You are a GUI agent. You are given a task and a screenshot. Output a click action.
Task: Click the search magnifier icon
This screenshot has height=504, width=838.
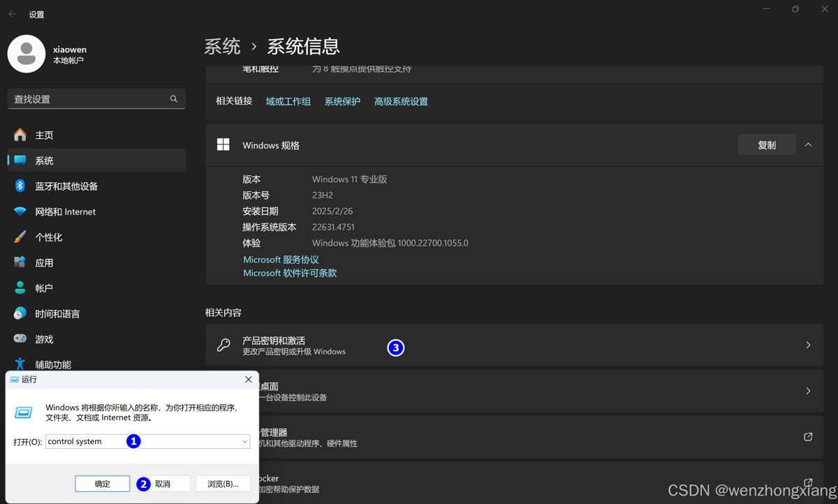coord(174,99)
